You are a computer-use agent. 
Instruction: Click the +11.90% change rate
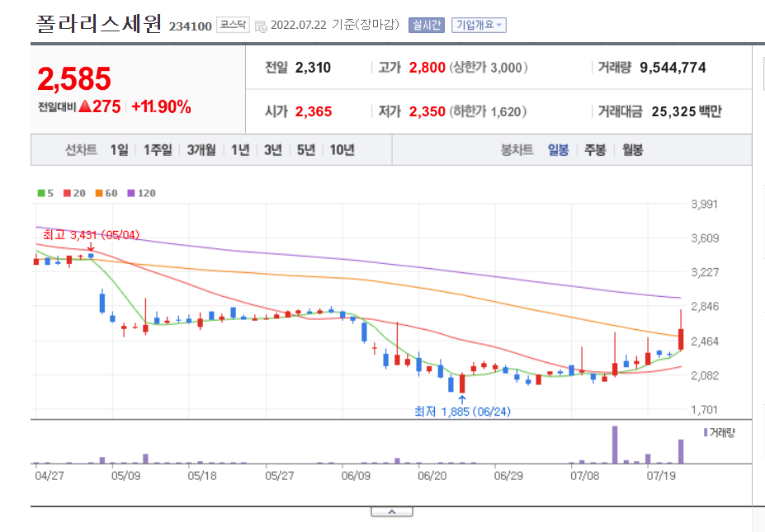pyautogui.click(x=161, y=106)
